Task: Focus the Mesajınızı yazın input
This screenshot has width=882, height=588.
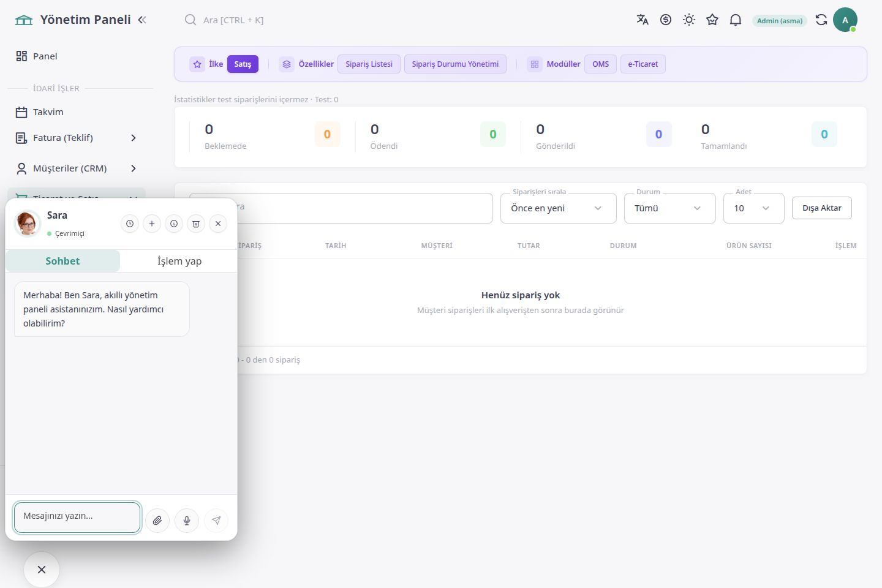Action: pyautogui.click(x=77, y=518)
